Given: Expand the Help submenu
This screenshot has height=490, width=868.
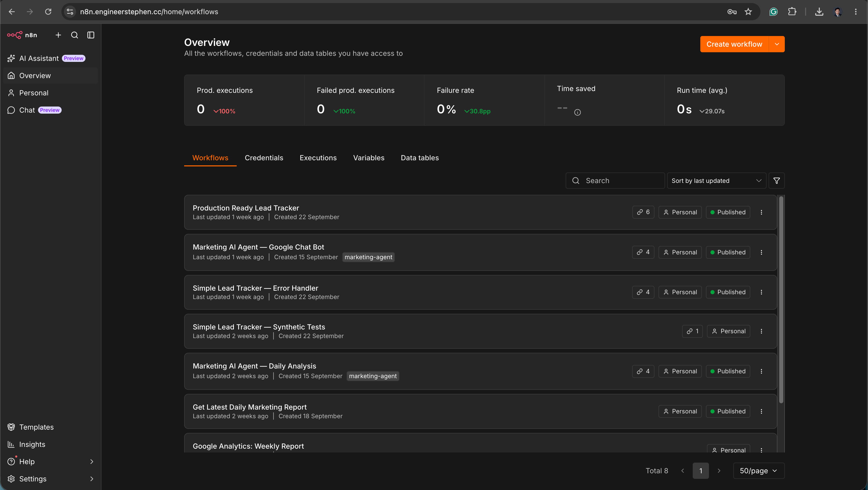Looking at the screenshot, I should click(x=92, y=462).
